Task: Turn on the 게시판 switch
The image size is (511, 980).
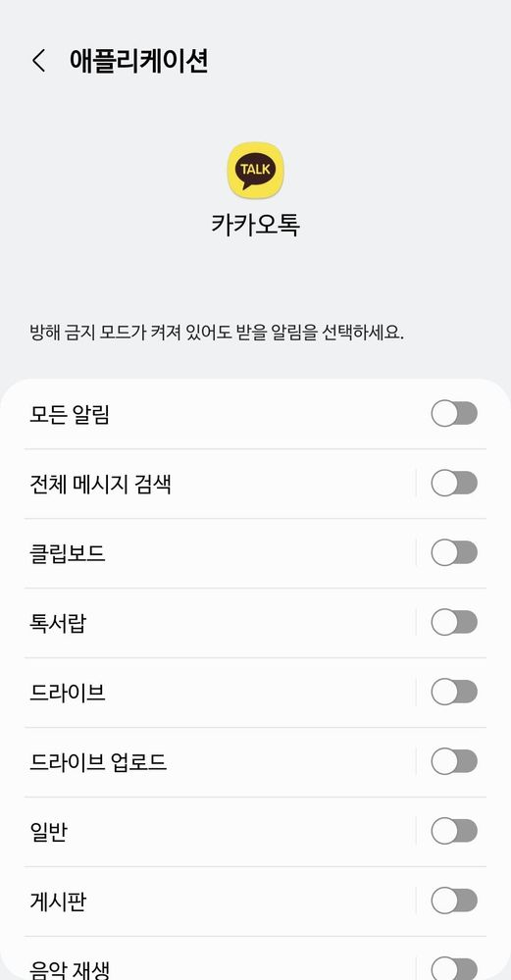Action: coord(454,901)
